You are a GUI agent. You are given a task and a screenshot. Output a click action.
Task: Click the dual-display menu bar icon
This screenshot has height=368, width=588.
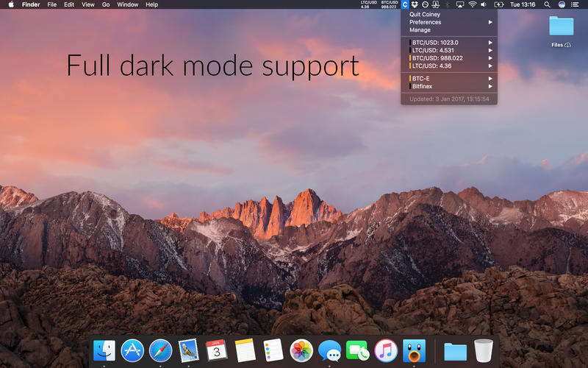click(x=436, y=4)
